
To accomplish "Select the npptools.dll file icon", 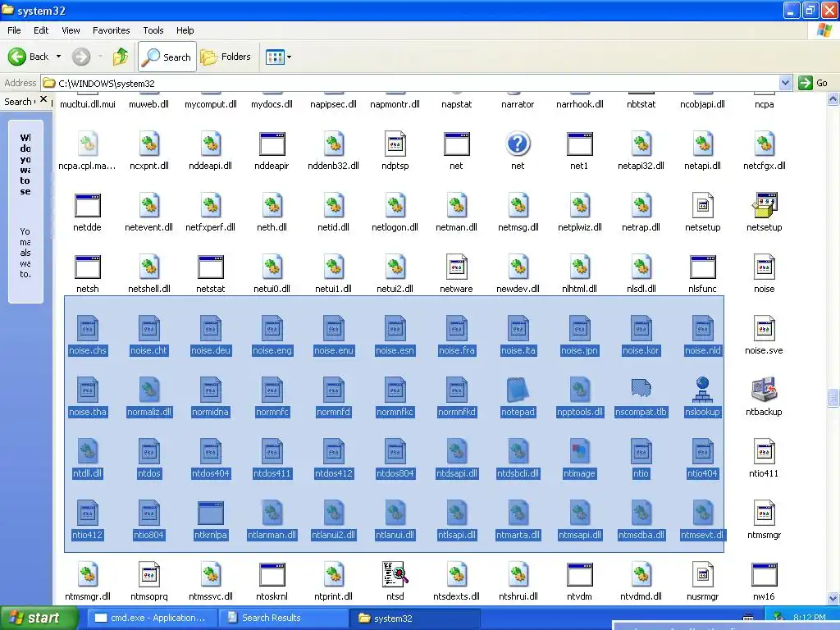I will tap(579, 390).
